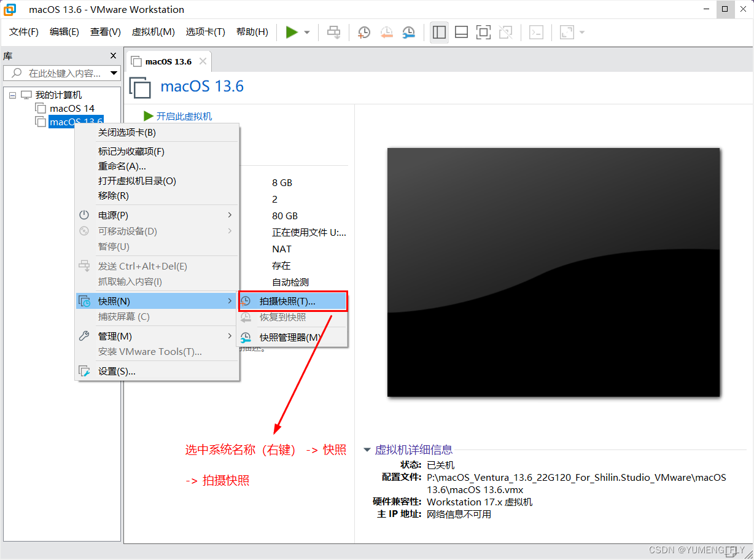Click the virtual machine black screen preview
Screen dimensions: 754x560
[x=553, y=272]
